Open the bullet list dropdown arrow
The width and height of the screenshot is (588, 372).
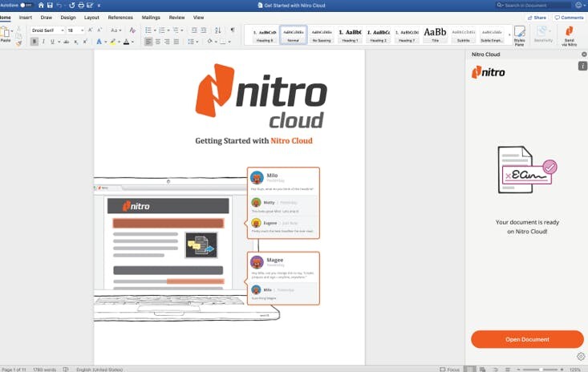(155, 30)
